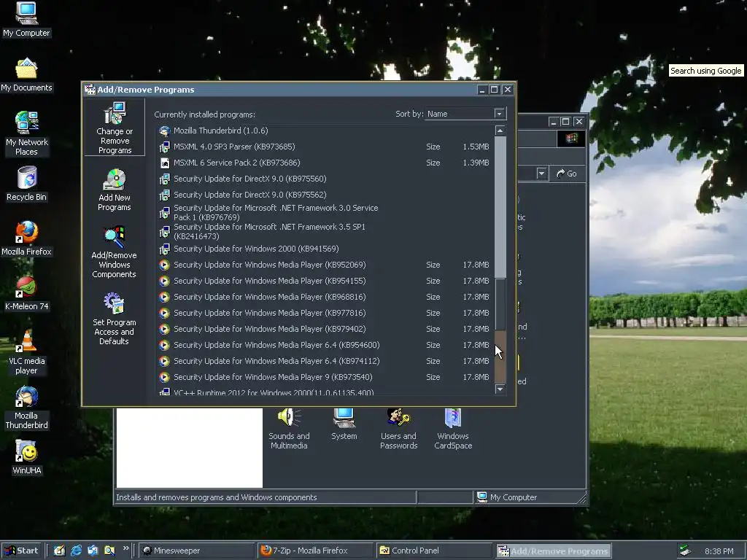This screenshot has width=747, height=560.
Task: Click icon for DirectX 9.0 update KB975560
Action: 164,179
